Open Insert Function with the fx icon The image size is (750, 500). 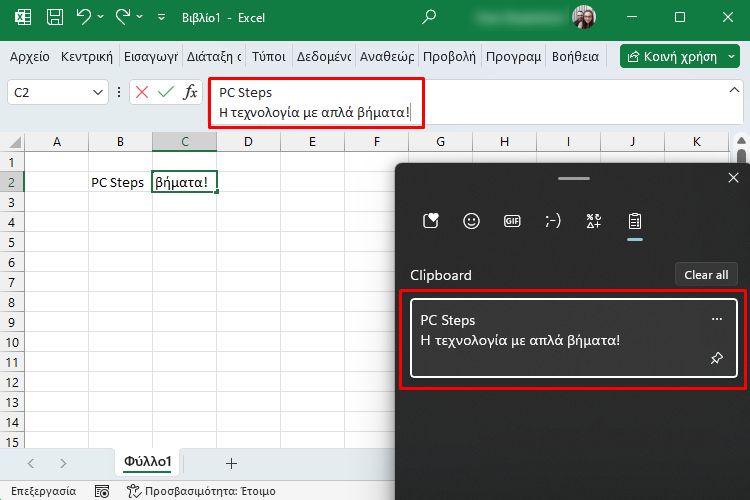point(190,92)
